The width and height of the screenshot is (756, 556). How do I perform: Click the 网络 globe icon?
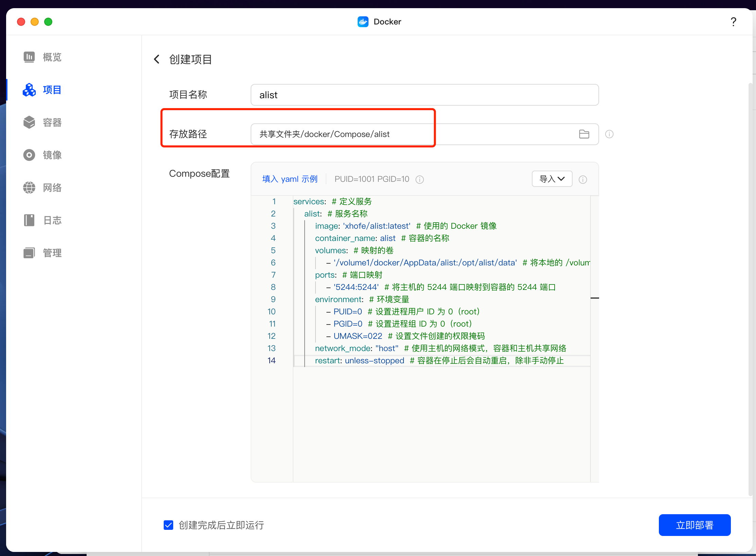(x=29, y=188)
